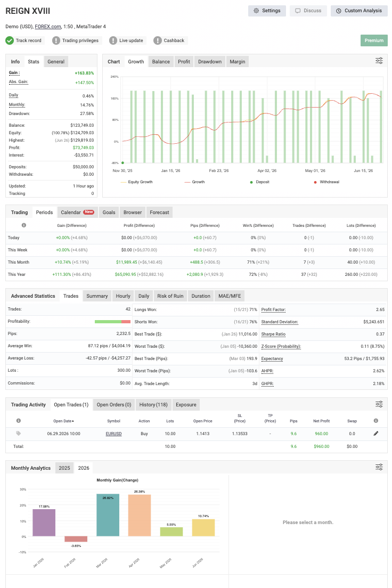Image resolution: width=392 pixels, height=588 pixels.
Task: Click the Profit Factor label
Action: click(x=273, y=310)
